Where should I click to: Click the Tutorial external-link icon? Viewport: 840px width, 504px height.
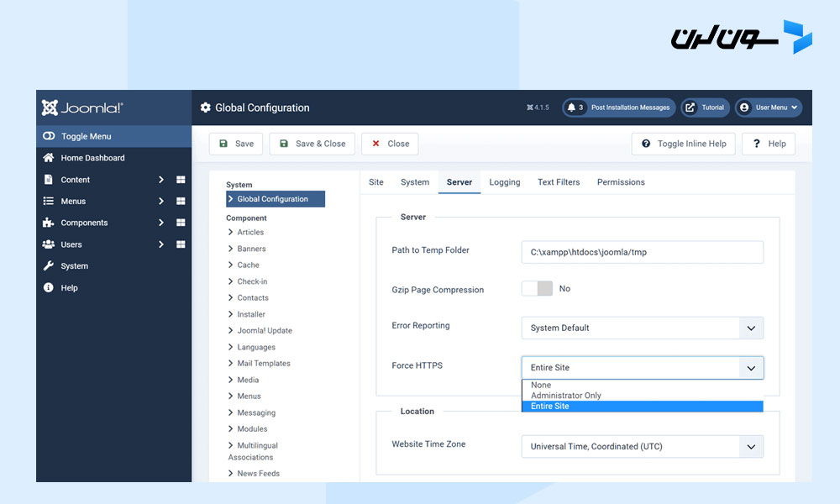pyautogui.click(x=690, y=108)
